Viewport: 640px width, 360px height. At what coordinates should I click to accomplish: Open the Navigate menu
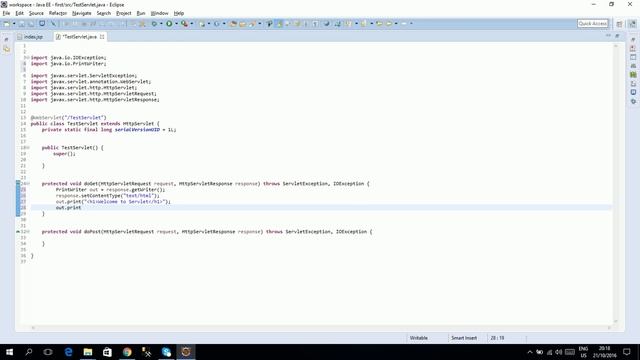click(x=82, y=13)
